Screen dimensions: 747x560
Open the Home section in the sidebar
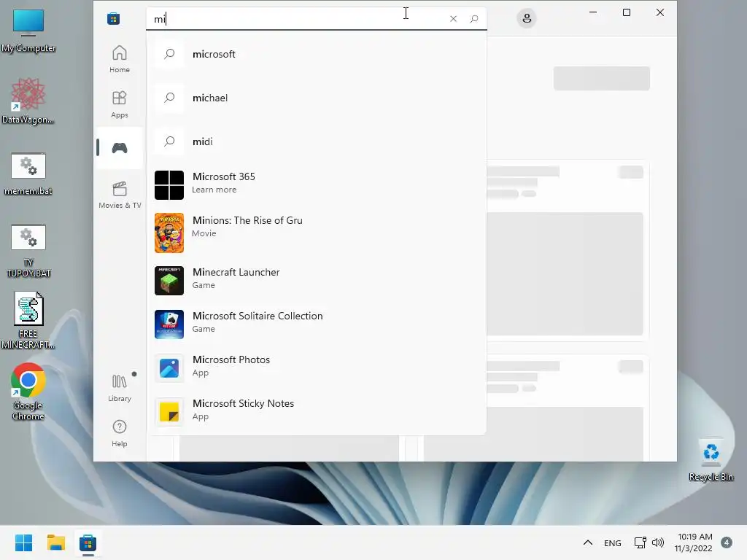[x=119, y=59]
